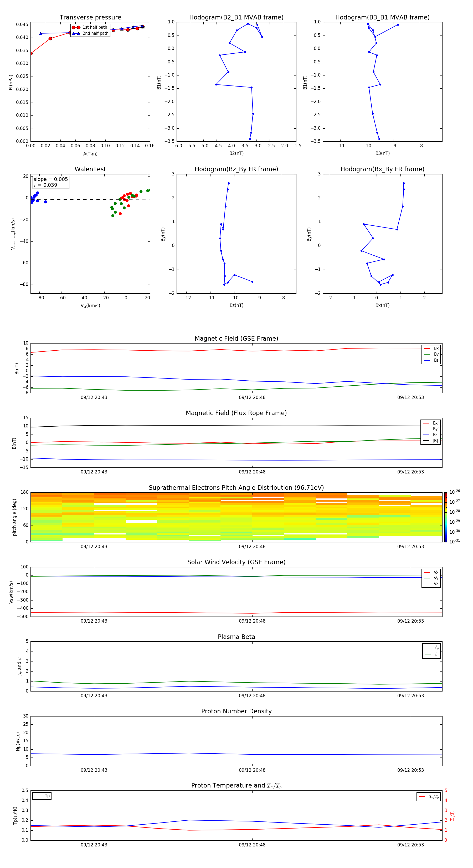Click the 'Plasma Beta' plot title

236,637
